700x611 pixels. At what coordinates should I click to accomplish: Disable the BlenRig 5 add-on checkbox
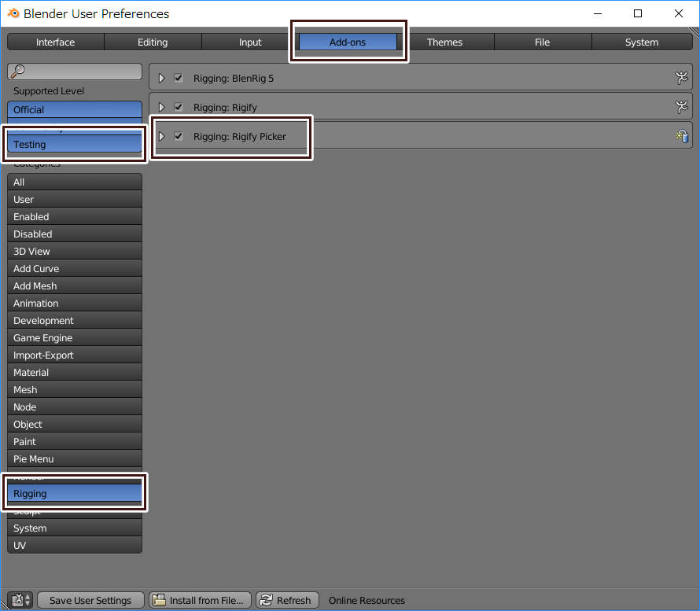178,78
